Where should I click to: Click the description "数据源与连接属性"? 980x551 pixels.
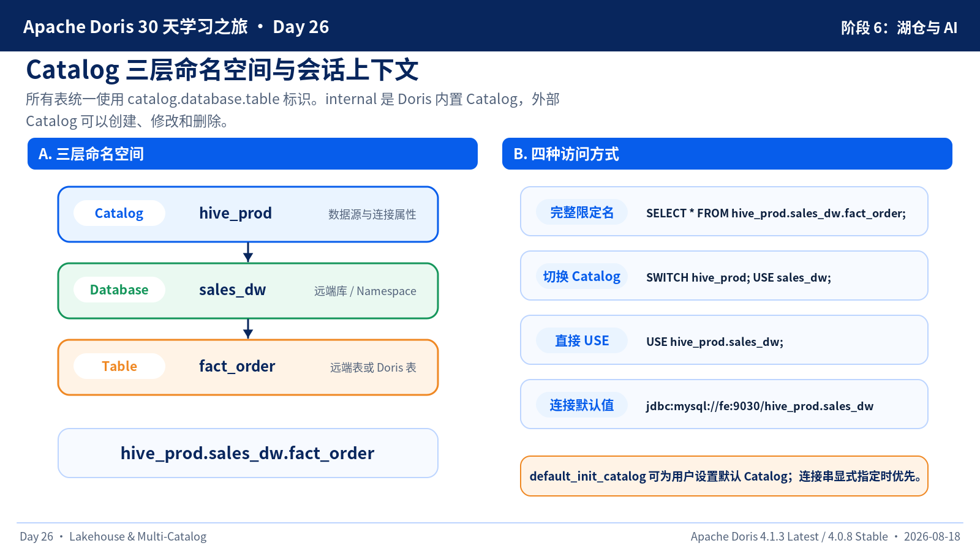pos(372,214)
